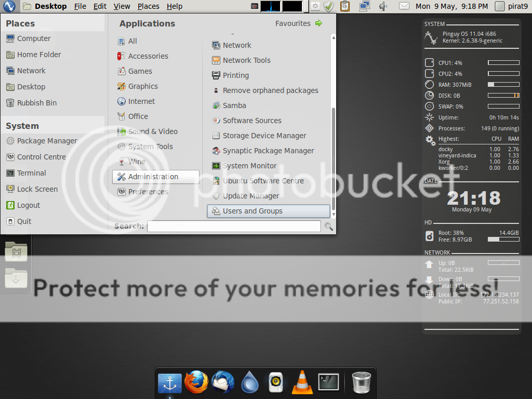
Task: Click the screenshot camera icon in the panel
Action: pos(254,6)
